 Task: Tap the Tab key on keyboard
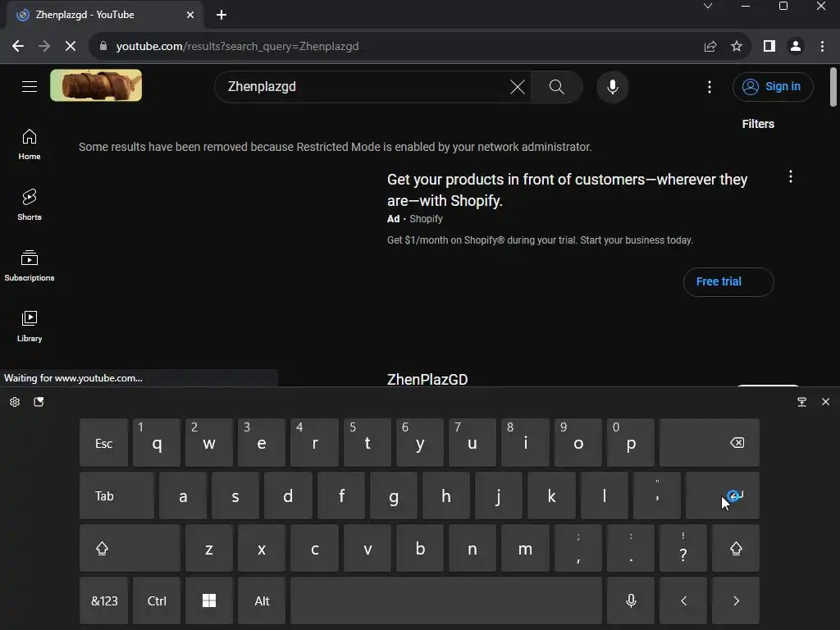tap(116, 495)
